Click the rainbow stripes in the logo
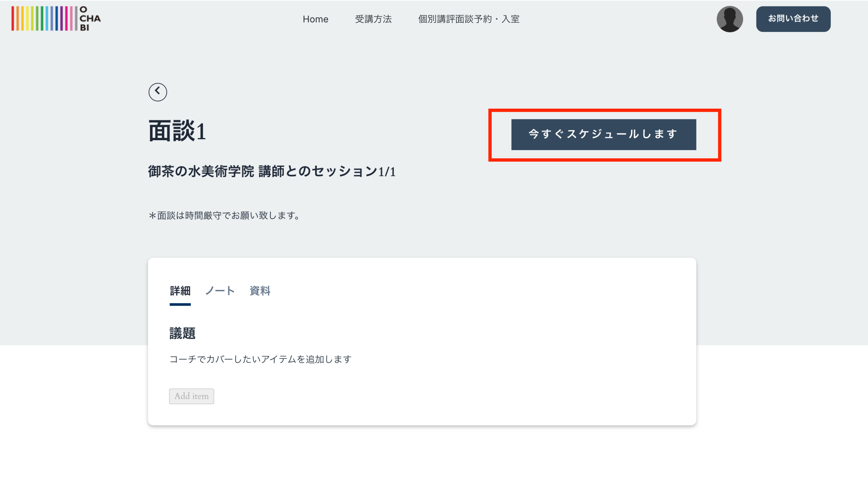 click(x=44, y=19)
